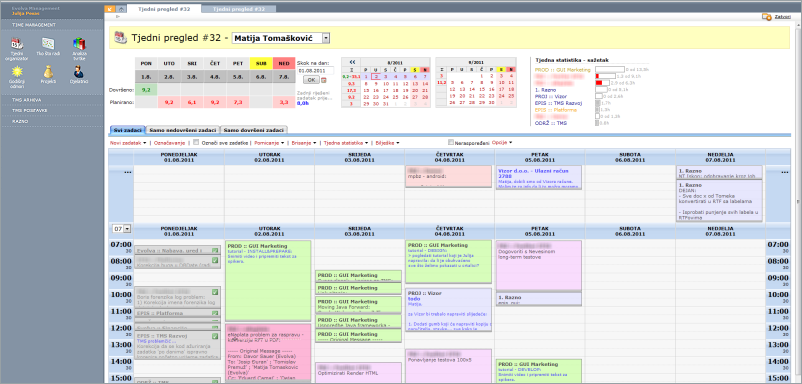Expand the TMS ARHIVA sidebar section

coord(51,100)
